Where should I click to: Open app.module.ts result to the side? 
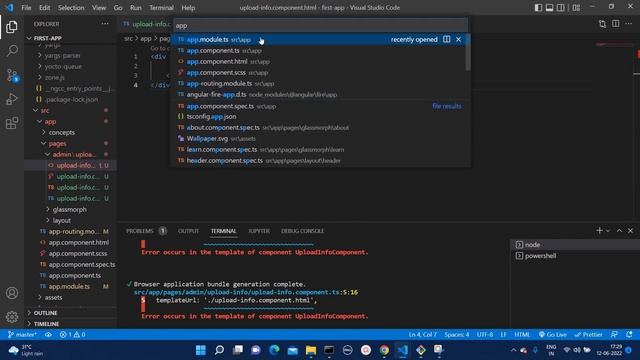(x=447, y=39)
